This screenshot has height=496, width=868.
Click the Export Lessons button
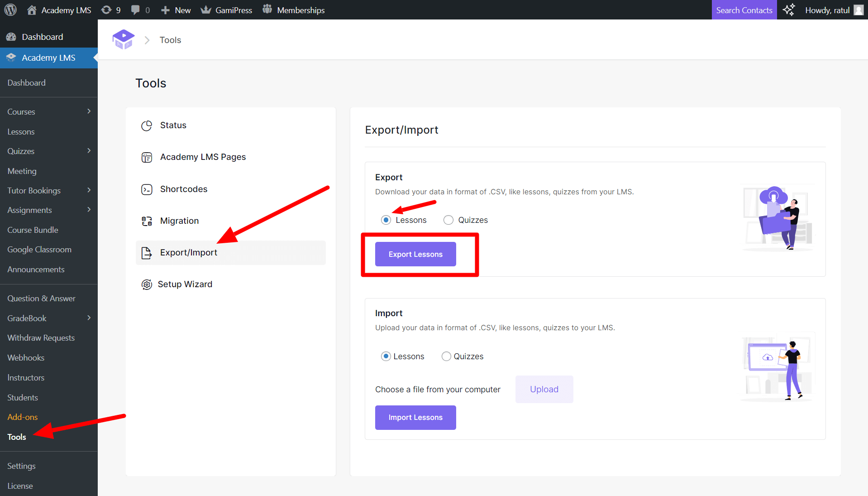tap(415, 254)
